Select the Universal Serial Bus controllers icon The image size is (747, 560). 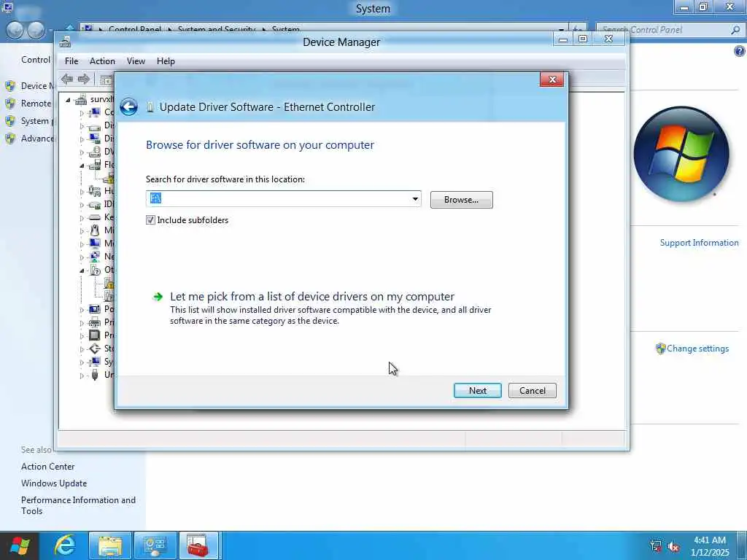[95, 375]
